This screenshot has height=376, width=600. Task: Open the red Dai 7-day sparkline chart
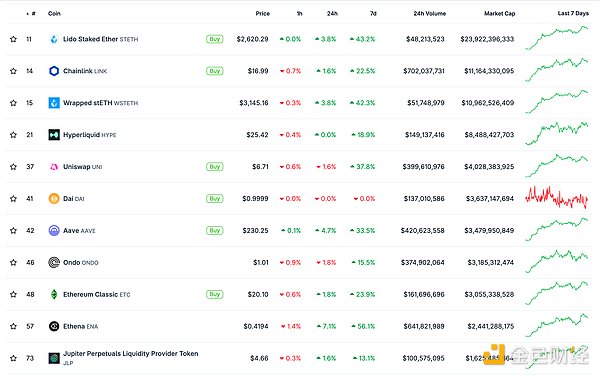coord(556,198)
